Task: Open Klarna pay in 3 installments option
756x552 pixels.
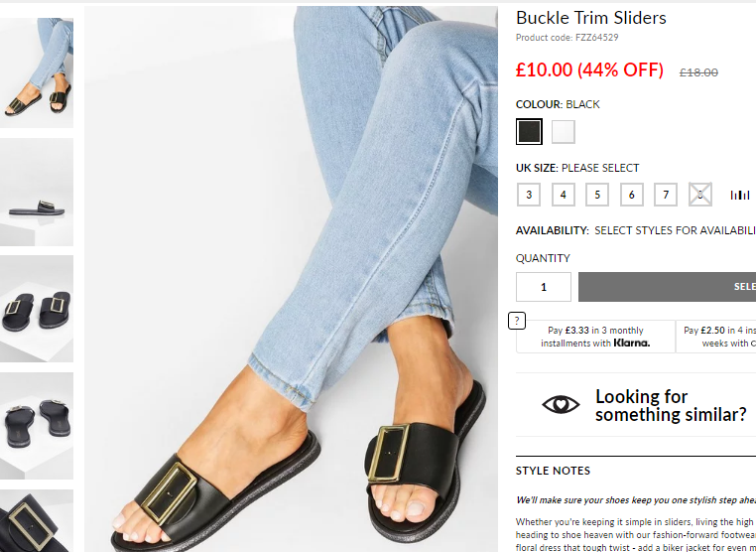Action: (x=595, y=337)
